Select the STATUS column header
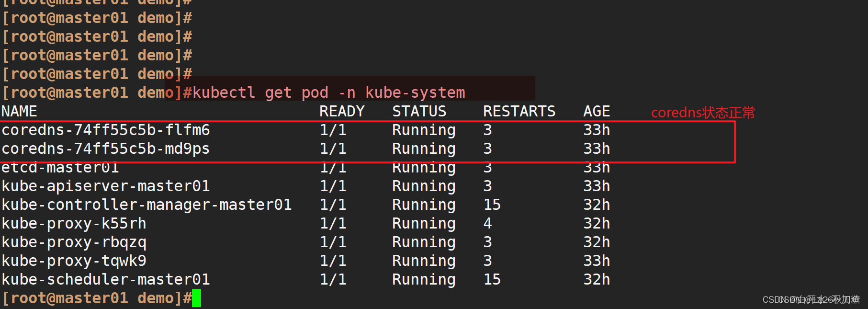868x309 pixels. (419, 111)
